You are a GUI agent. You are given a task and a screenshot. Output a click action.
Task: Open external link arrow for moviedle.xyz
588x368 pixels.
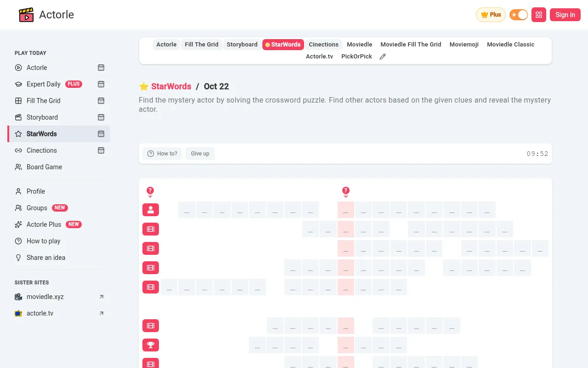tap(102, 297)
